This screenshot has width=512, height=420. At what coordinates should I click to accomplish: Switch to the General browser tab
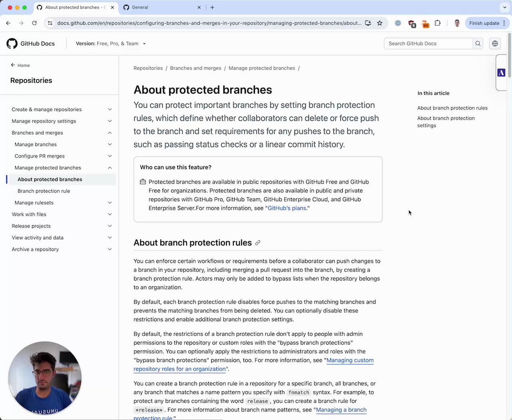click(x=162, y=7)
